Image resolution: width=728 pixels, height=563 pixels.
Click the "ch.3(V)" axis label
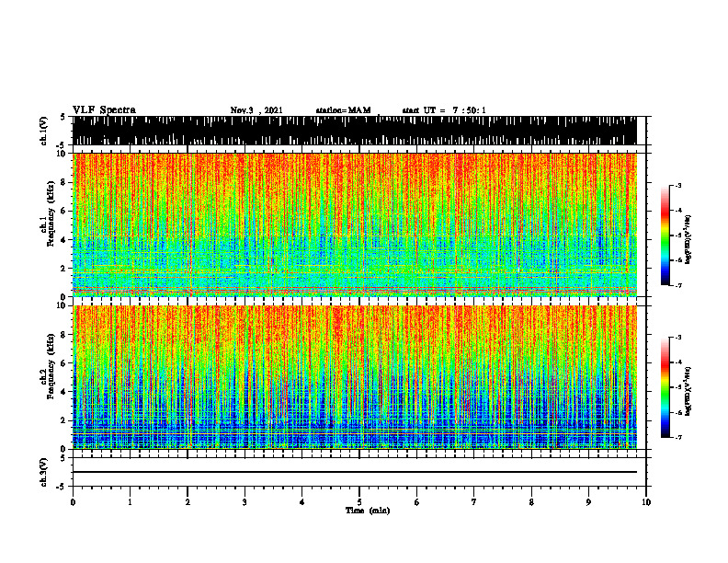coord(44,473)
